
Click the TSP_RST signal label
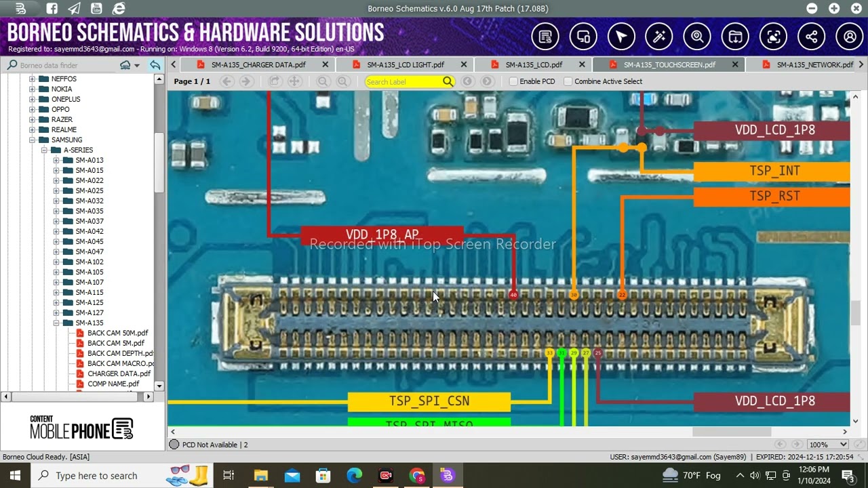tap(772, 197)
